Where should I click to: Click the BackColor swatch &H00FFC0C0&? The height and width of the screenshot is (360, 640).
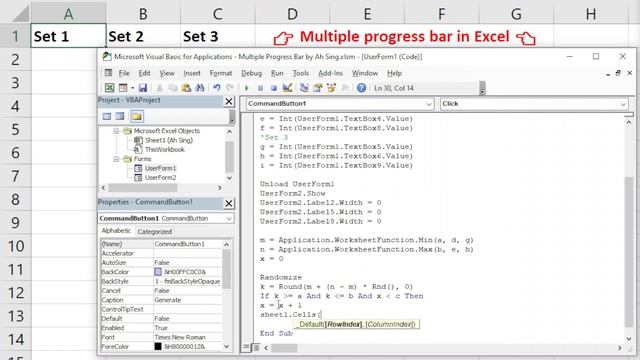158,272
